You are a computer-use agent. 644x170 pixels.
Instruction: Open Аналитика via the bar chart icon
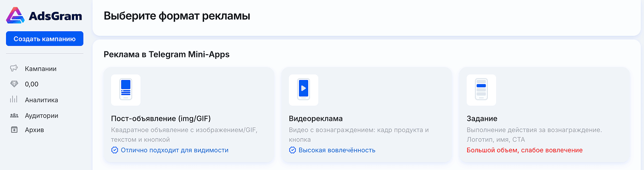(x=14, y=99)
